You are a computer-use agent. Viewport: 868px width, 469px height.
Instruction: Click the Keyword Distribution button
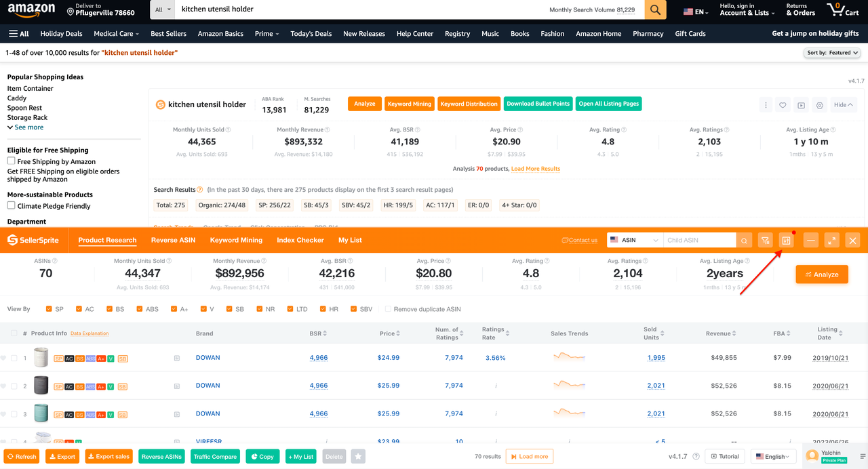tap(469, 104)
